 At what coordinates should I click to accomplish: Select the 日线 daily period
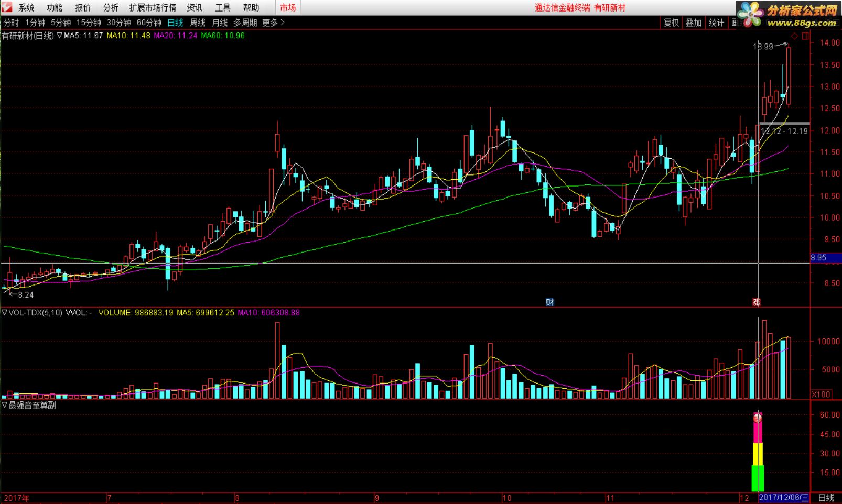click(x=175, y=23)
